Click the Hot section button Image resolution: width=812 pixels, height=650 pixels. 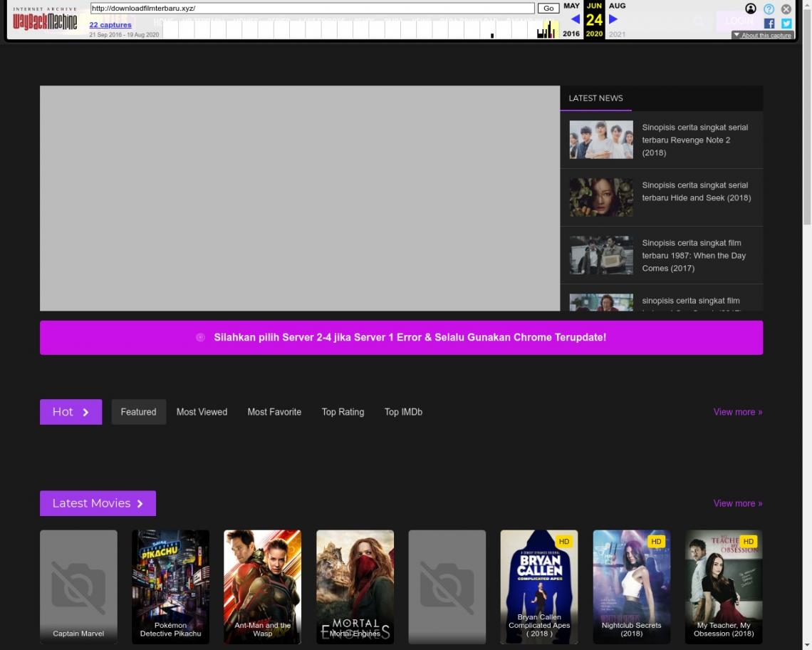tap(71, 412)
